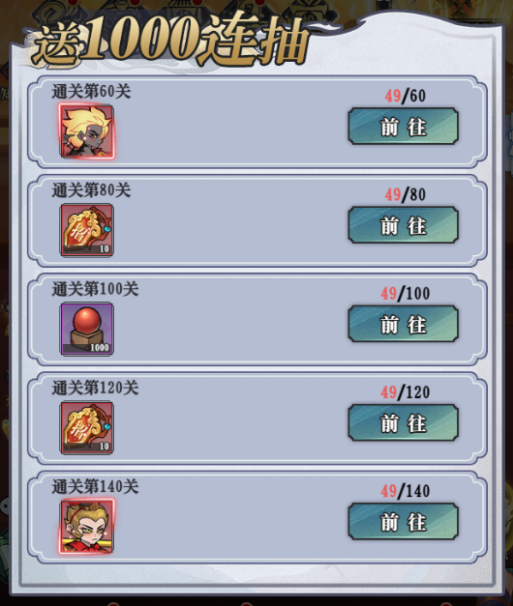Click 前往 button in the 通关第120关 row

pos(403,423)
